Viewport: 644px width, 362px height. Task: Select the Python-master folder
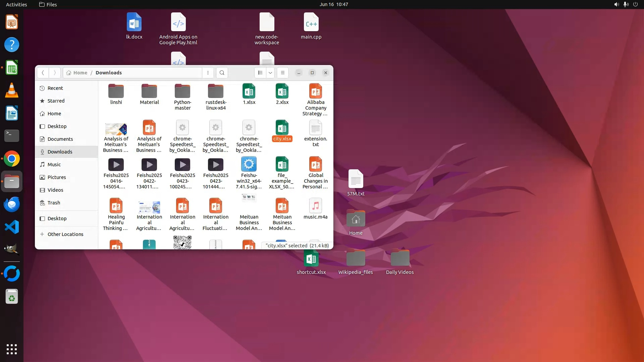(x=182, y=91)
